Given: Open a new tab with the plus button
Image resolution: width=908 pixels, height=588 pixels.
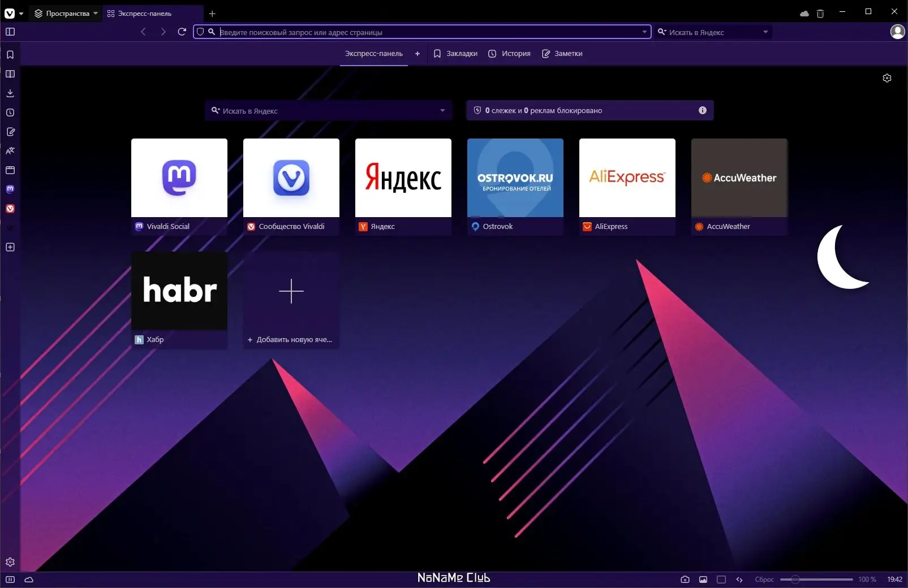Looking at the screenshot, I should click(212, 14).
